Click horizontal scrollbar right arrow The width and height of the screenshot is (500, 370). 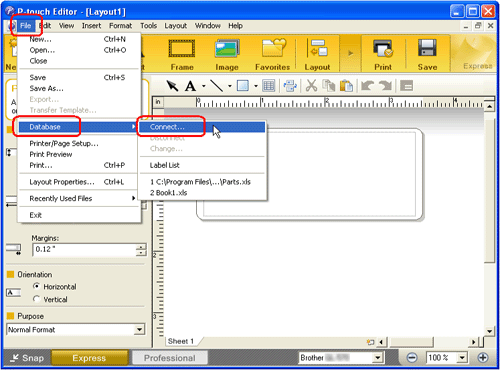coord(473,342)
